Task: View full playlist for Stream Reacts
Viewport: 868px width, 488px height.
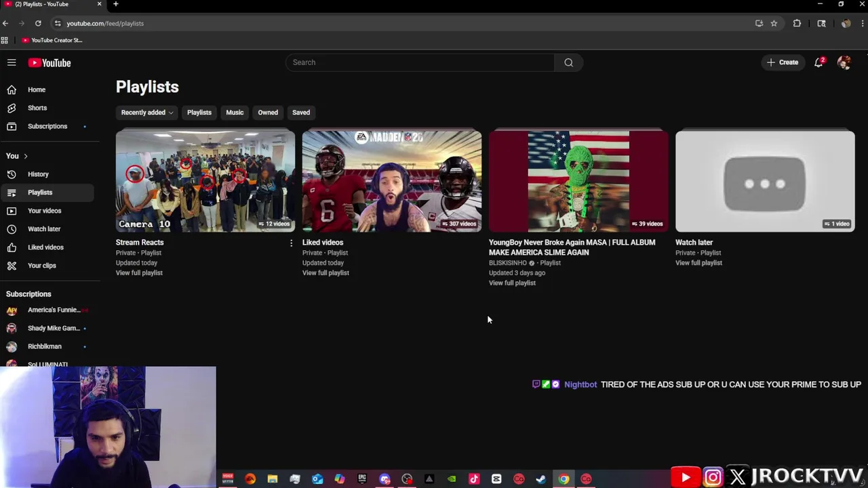Action: (139, 273)
